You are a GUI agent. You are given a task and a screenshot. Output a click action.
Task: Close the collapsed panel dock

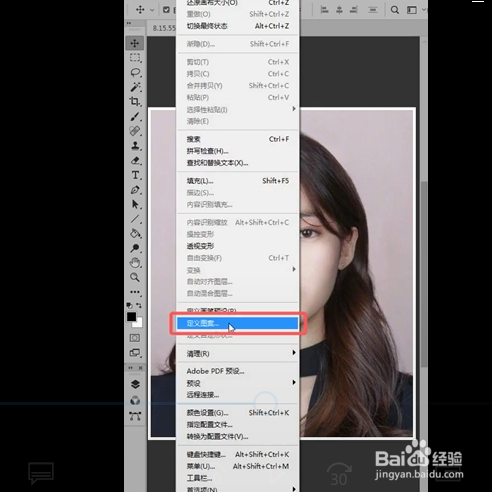pyautogui.click(x=140, y=368)
